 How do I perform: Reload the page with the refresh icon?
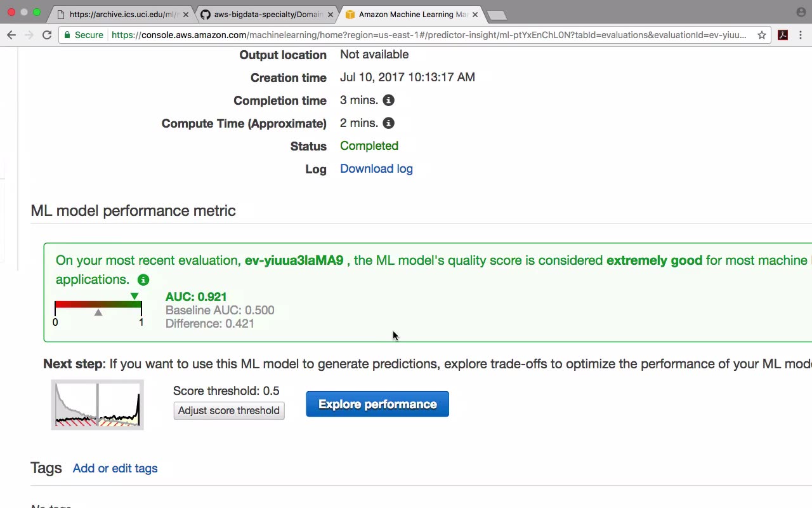coord(46,35)
